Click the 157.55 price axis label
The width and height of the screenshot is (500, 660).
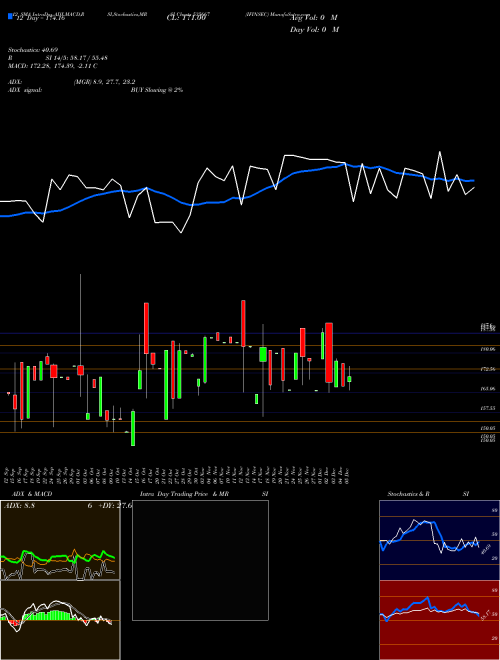[488, 408]
